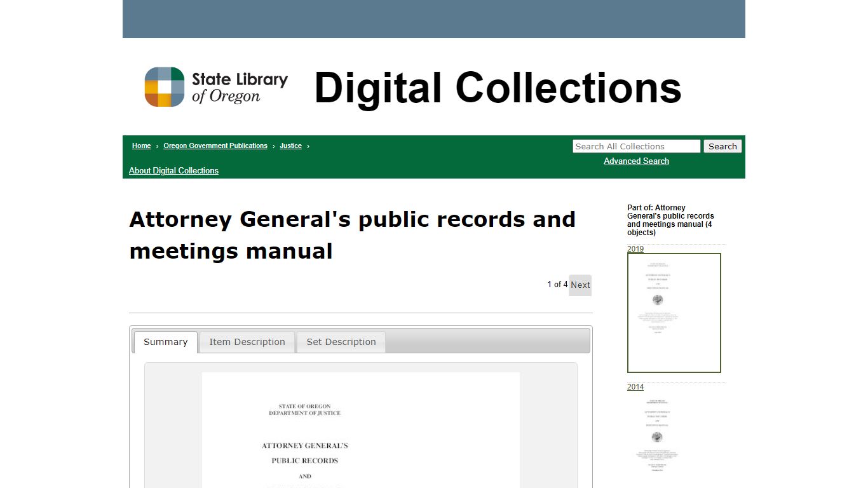Click the document preview page image

pyautogui.click(x=361, y=430)
